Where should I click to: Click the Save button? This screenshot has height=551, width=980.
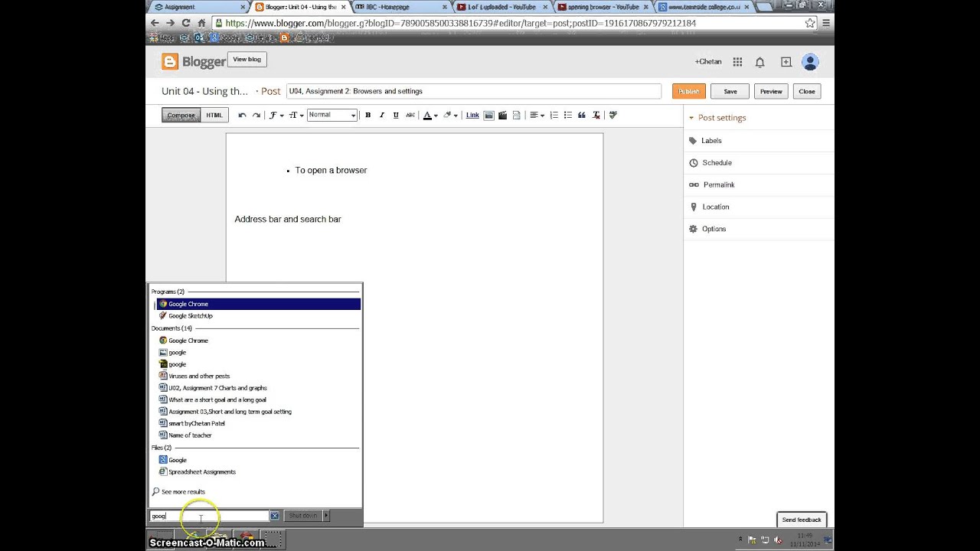point(730,91)
